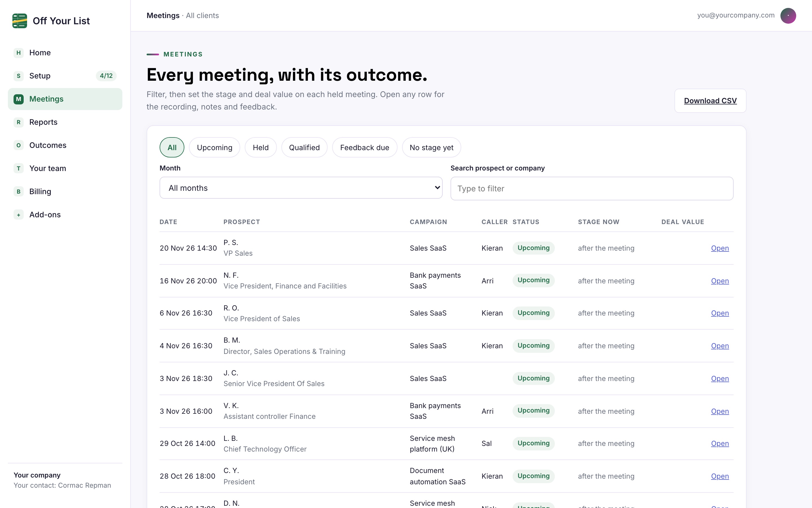The width and height of the screenshot is (812, 508).
Task: Switch to the Qualified filter tab
Action: click(x=304, y=148)
